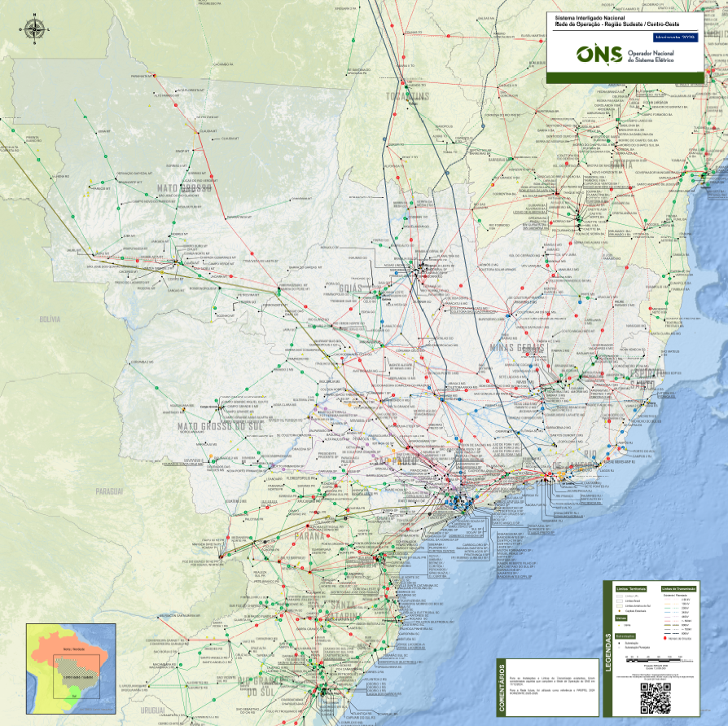The width and height of the screenshot is (728, 726).
Task: Click the Horizonte 2029 badge
Action: click(x=676, y=38)
